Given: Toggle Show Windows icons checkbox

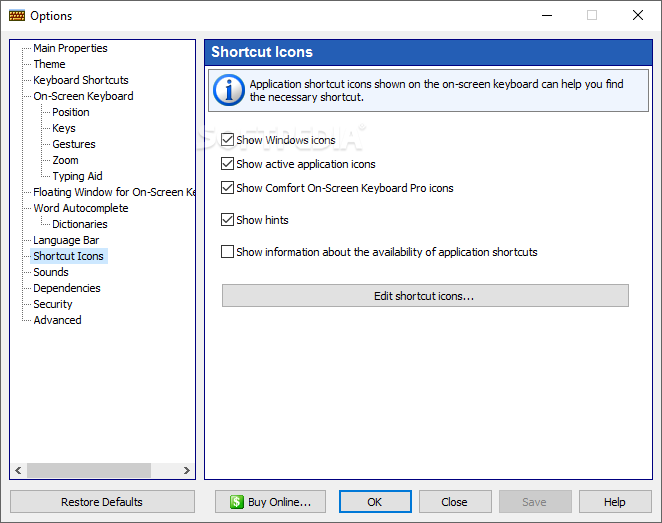Looking at the screenshot, I should point(228,140).
